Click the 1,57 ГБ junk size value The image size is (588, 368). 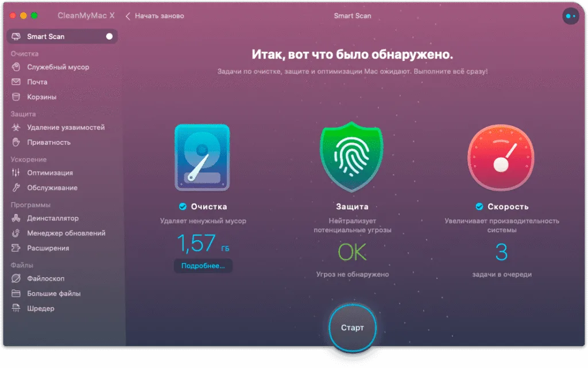(x=203, y=243)
